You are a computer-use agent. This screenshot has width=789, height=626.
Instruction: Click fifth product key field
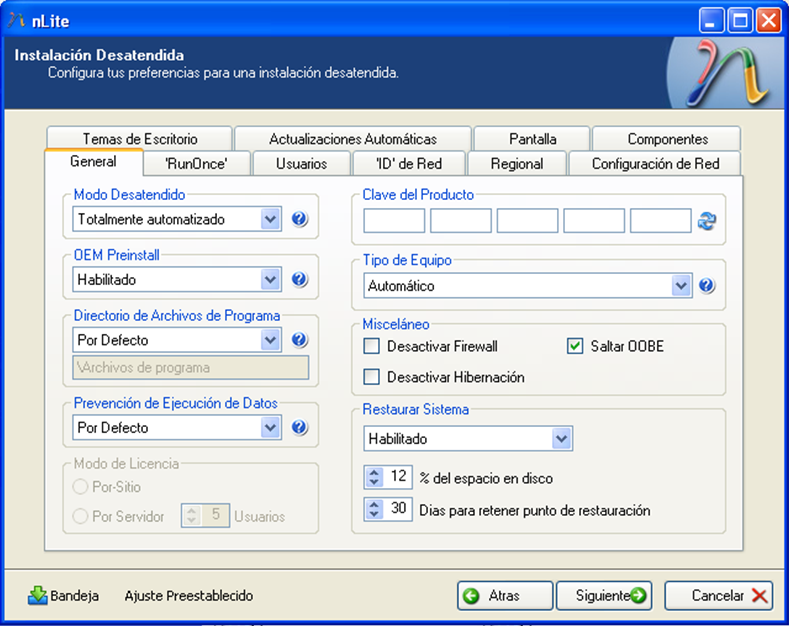661,221
